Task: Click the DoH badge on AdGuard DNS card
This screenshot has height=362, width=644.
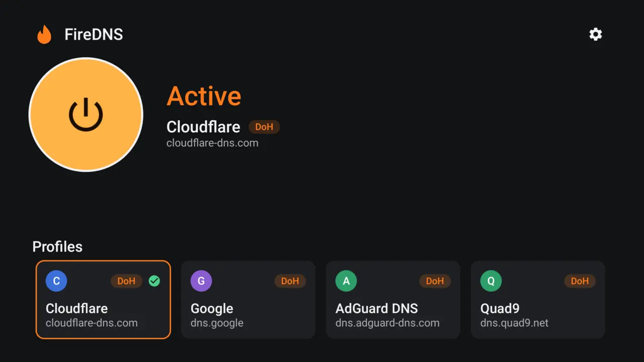Action: coord(435,281)
